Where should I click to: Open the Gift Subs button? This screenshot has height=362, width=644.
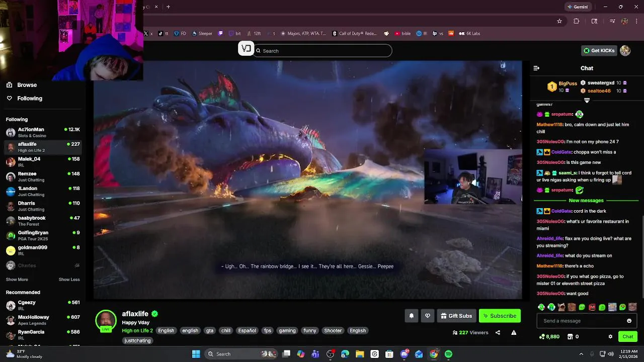456,316
